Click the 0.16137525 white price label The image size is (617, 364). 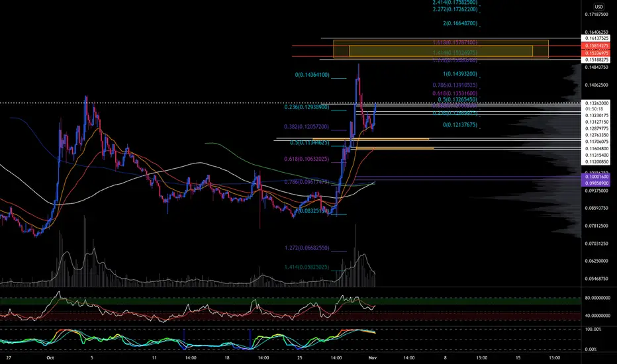coord(596,38)
